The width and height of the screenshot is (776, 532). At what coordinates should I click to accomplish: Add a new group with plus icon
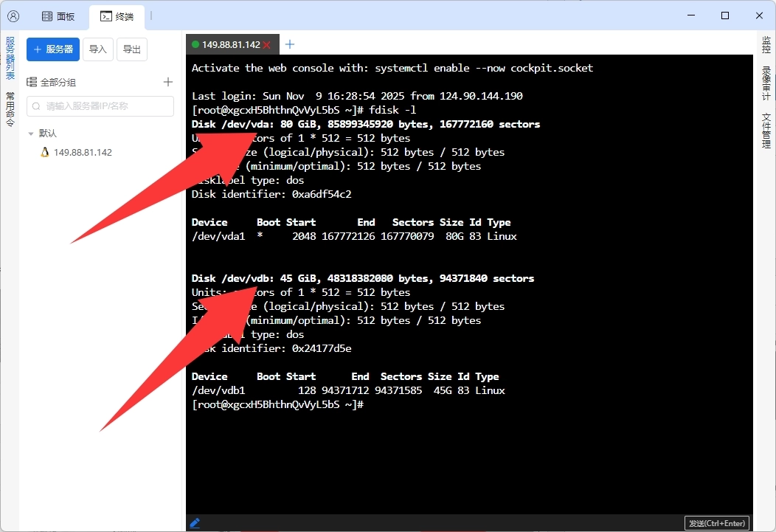(167, 82)
